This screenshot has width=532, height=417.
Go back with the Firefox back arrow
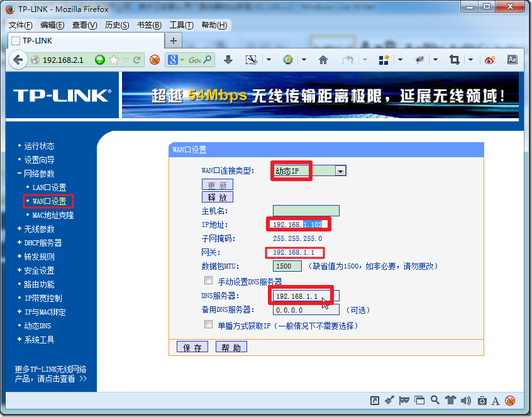click(18, 60)
